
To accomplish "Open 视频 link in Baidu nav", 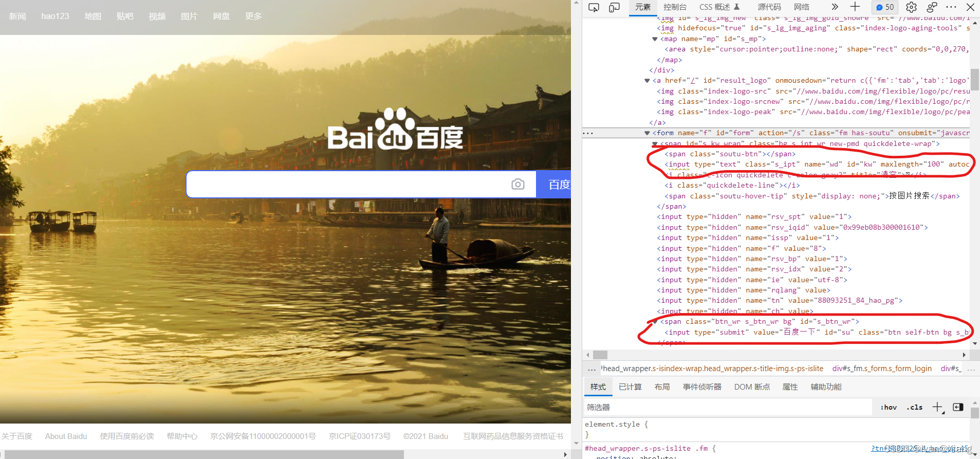I will pos(157,16).
